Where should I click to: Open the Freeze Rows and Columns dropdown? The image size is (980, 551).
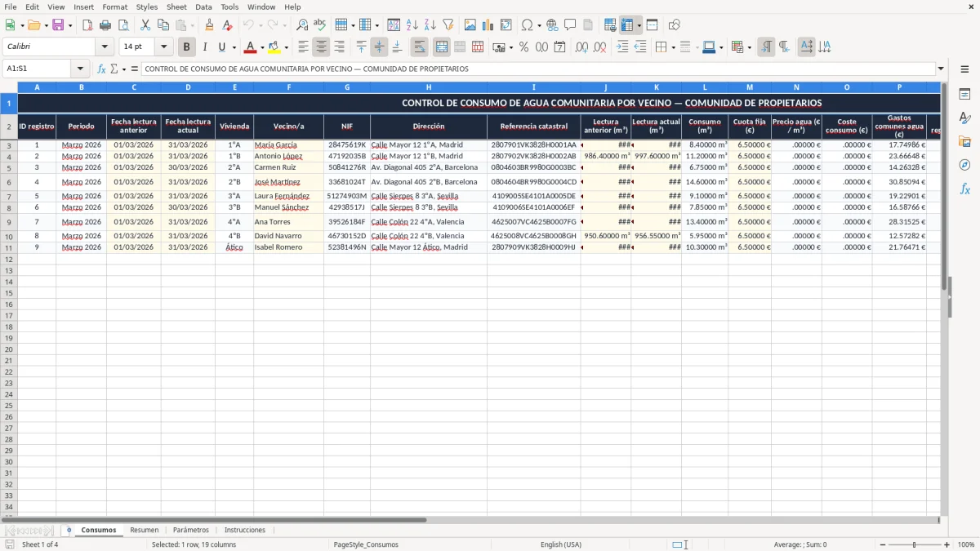coord(639,25)
